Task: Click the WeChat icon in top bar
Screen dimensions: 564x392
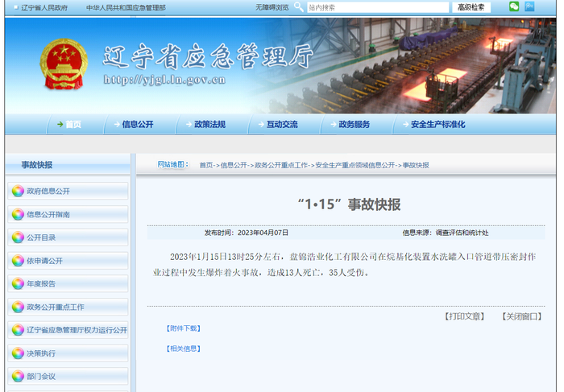Action: (514, 6)
